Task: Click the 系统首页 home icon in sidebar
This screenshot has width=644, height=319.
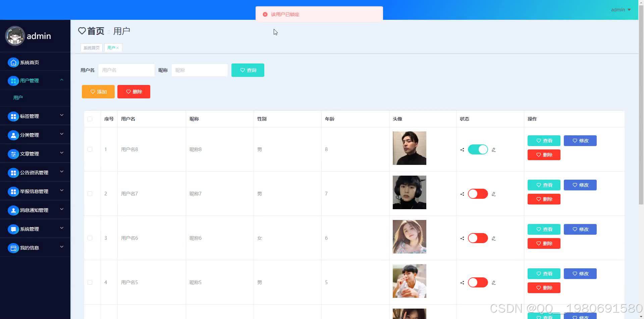Action: [13, 62]
